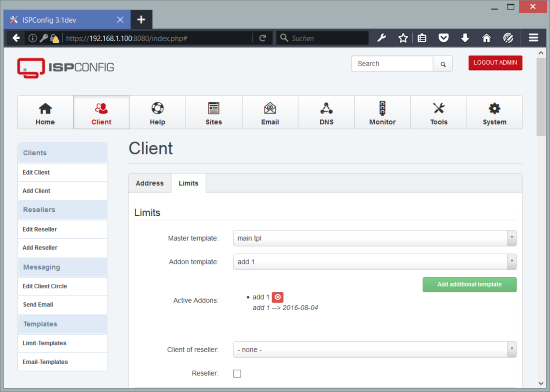This screenshot has height=392, width=550.
Task: Open the System module
Action: [x=495, y=113]
